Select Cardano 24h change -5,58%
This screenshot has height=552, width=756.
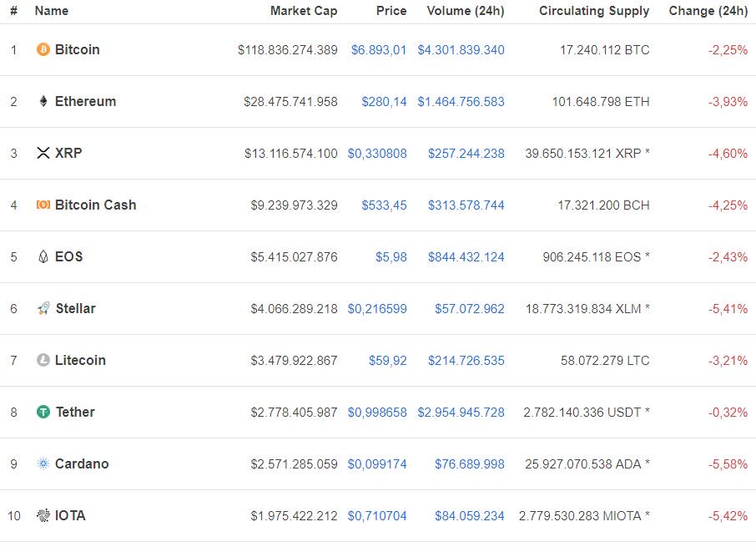tap(728, 464)
